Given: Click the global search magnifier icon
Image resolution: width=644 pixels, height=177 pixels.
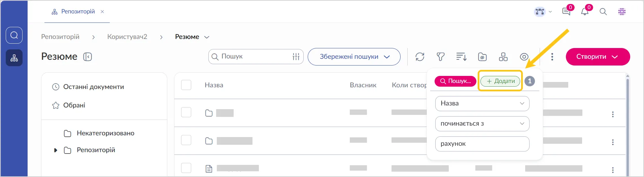Looking at the screenshot, I should coord(603,12).
